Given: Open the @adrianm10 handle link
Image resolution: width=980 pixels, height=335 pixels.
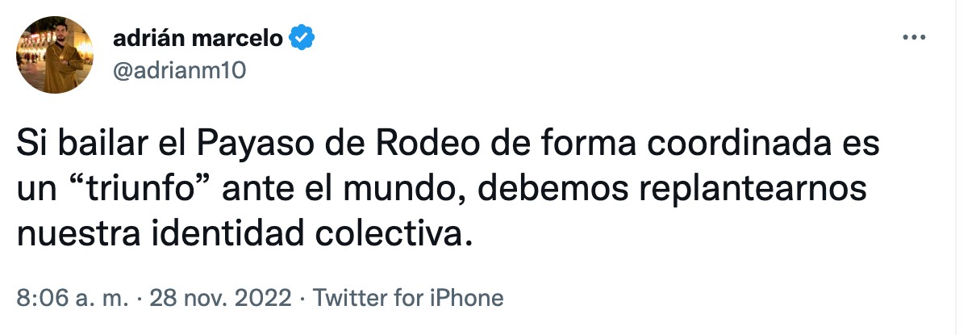Looking at the screenshot, I should (179, 71).
